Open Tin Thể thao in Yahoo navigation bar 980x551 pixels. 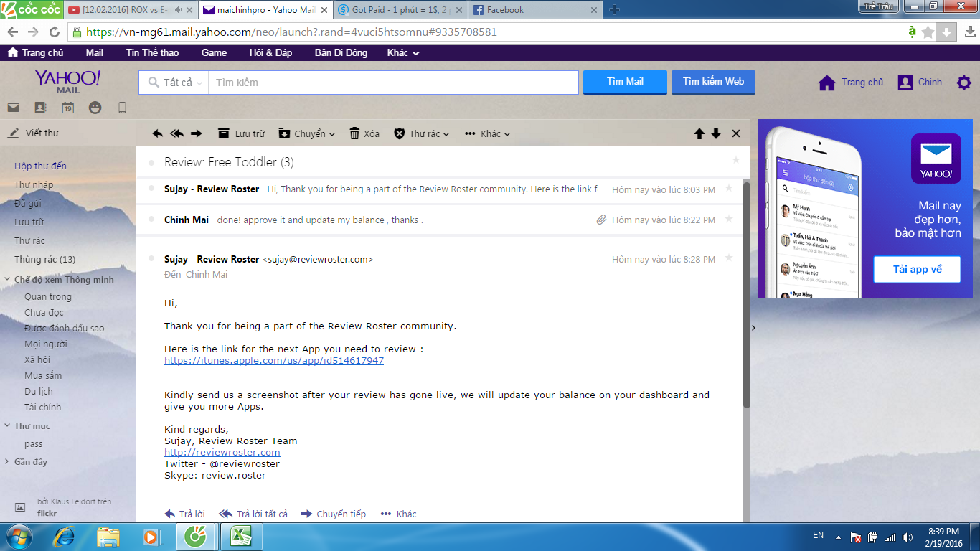click(152, 52)
